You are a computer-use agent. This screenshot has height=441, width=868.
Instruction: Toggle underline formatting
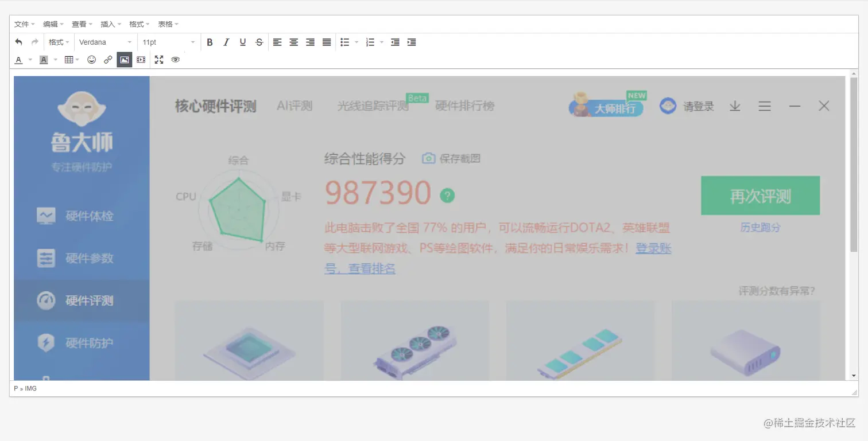[x=243, y=42]
